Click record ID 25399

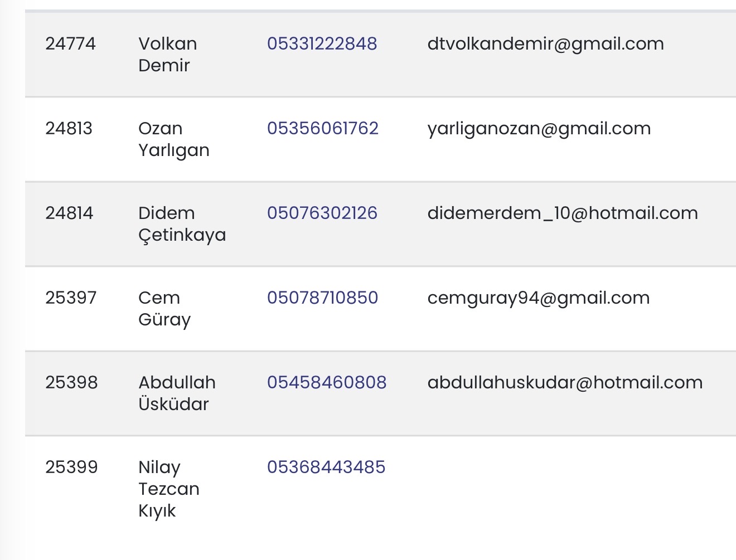point(71,468)
